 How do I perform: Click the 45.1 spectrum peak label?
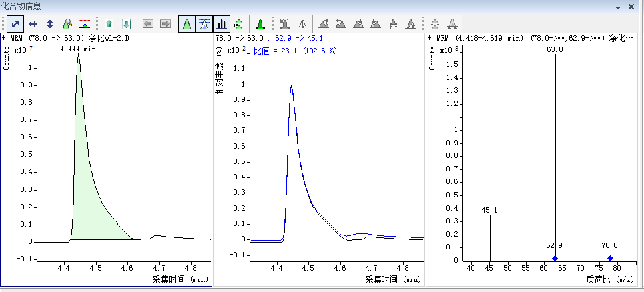tap(489, 211)
